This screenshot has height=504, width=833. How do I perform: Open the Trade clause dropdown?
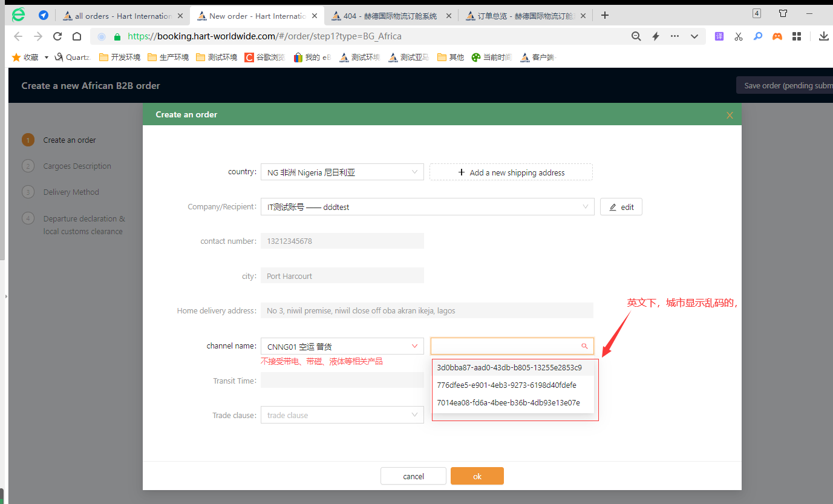click(x=342, y=415)
